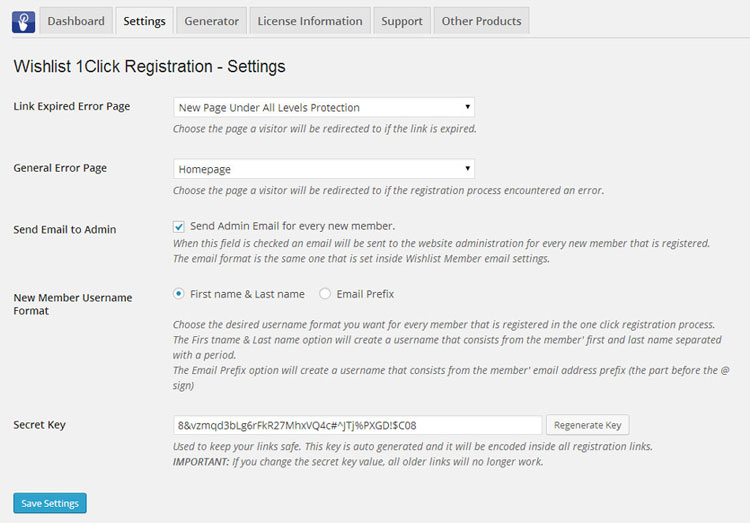The width and height of the screenshot is (750, 523).
Task: Open the Dashboard tab
Action: [x=76, y=21]
